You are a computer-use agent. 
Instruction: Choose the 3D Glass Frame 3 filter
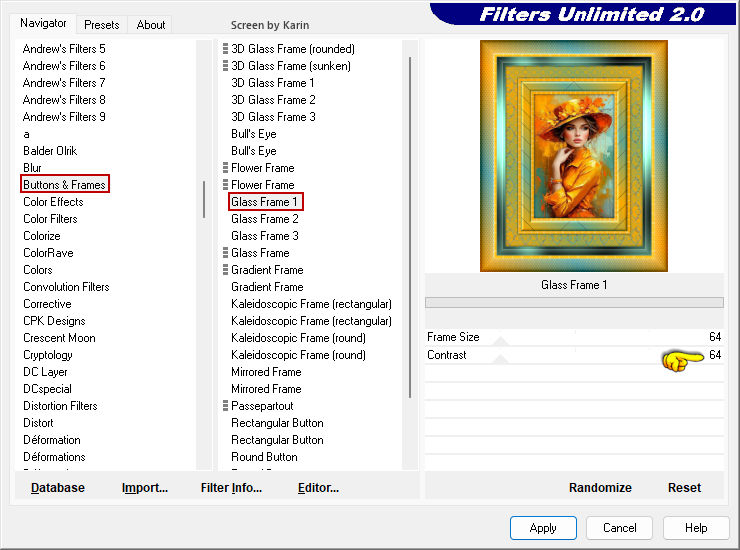pyautogui.click(x=273, y=117)
